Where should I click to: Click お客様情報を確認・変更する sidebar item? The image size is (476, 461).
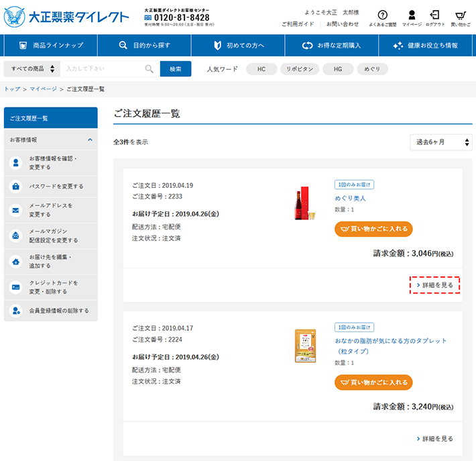[x=51, y=163]
